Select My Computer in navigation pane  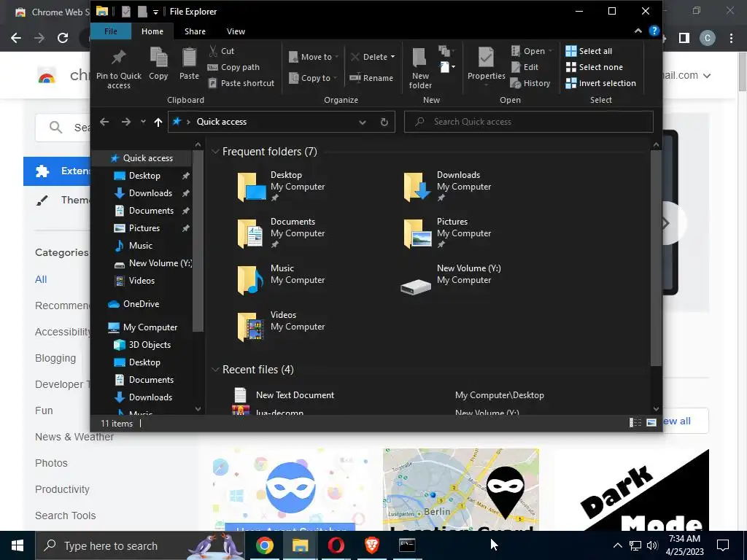[150, 327]
